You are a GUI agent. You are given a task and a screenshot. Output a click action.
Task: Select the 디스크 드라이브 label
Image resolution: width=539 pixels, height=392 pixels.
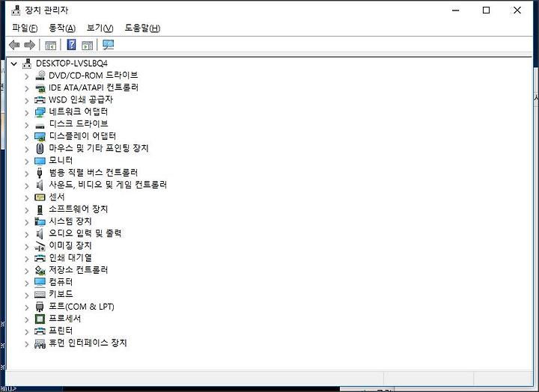[x=79, y=123]
